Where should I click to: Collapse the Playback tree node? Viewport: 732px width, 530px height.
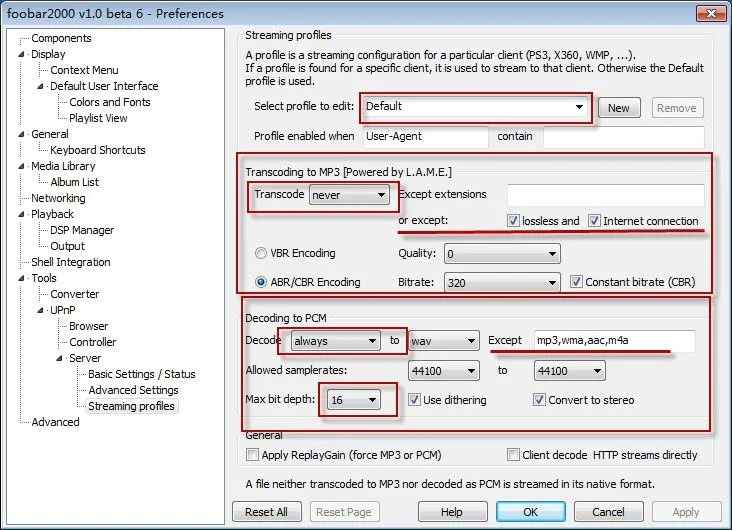[x=21, y=214]
